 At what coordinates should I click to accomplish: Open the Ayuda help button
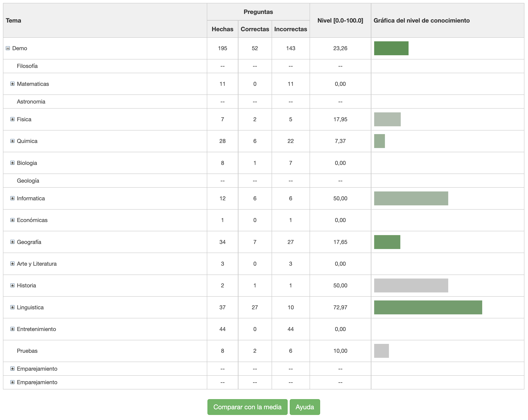click(x=305, y=407)
